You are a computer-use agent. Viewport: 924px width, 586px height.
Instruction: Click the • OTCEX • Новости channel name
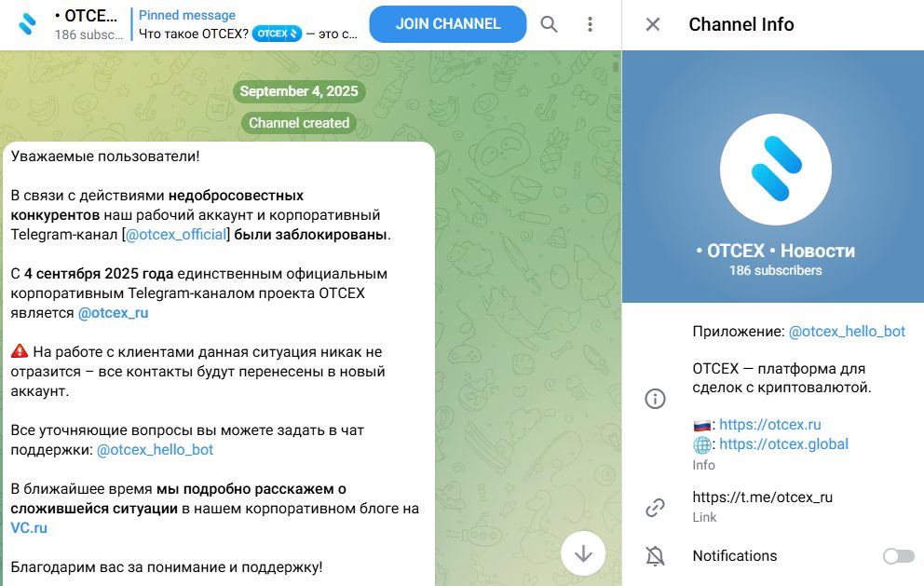pyautogui.click(x=776, y=252)
